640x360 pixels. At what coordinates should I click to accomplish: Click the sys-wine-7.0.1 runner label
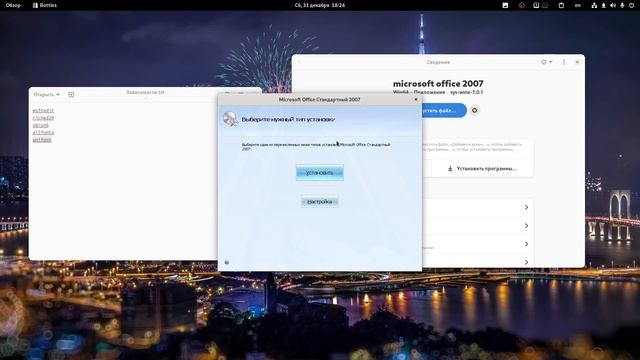coord(467,92)
